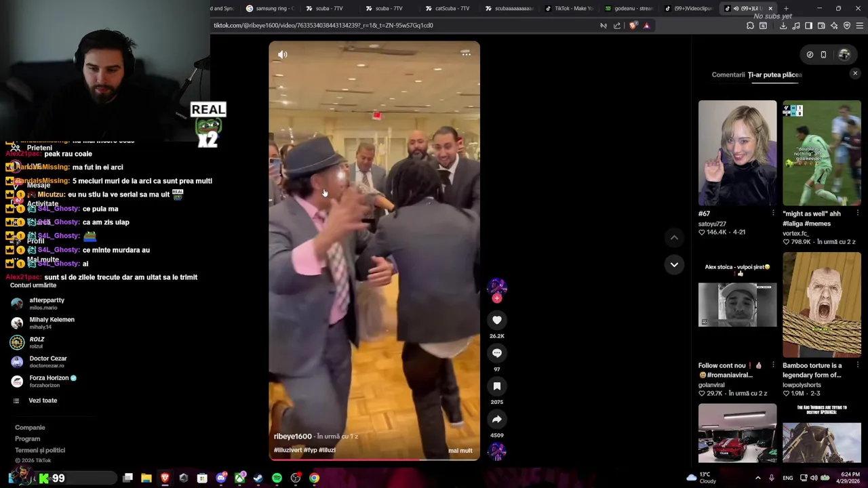Open the compass icon in the top-right pill
Screen dimensions: 868x488
pos(810,55)
